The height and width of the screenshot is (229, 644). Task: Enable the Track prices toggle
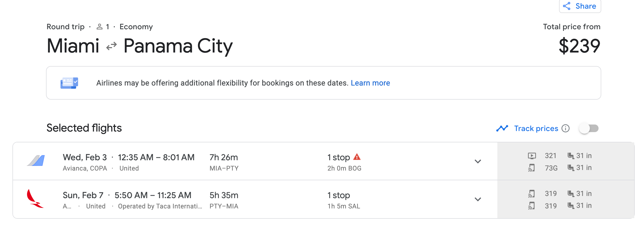pyautogui.click(x=589, y=128)
